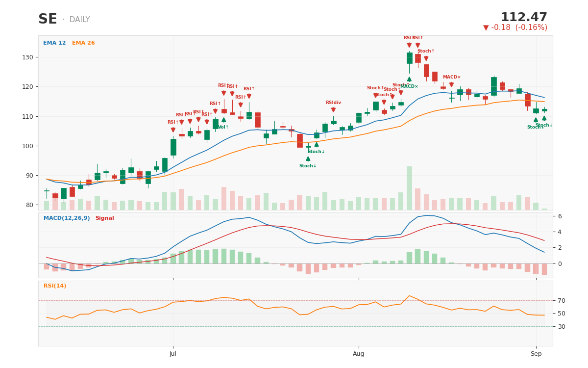Toggle the EMA 26 legend entry
Screen dimensions: 588x368
coord(83,43)
